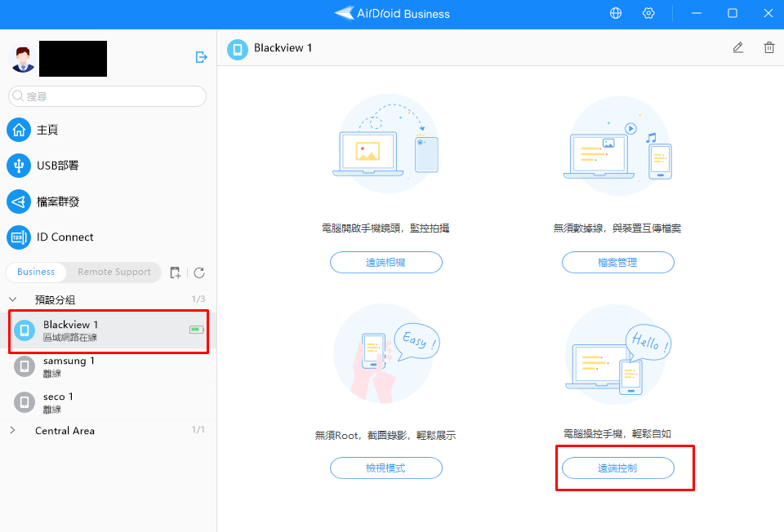Click 無須Root，截圖錄影，輕鬆展示 caption
This screenshot has height=532, width=784.
pos(385,436)
